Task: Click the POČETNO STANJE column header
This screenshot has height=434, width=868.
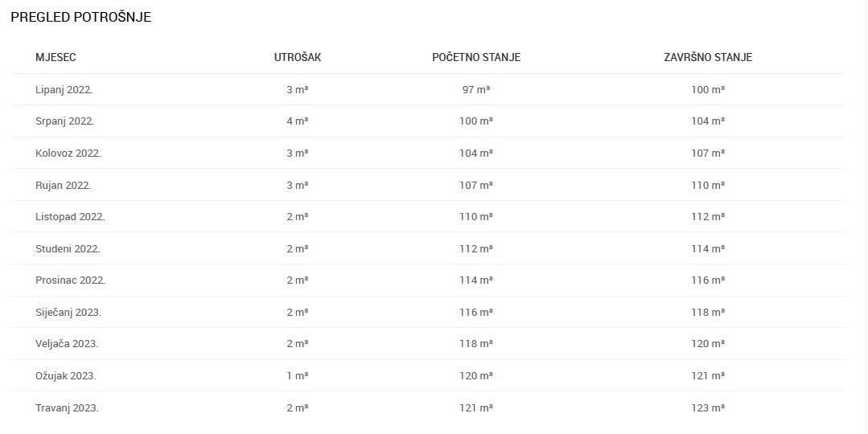Action: coord(476,58)
